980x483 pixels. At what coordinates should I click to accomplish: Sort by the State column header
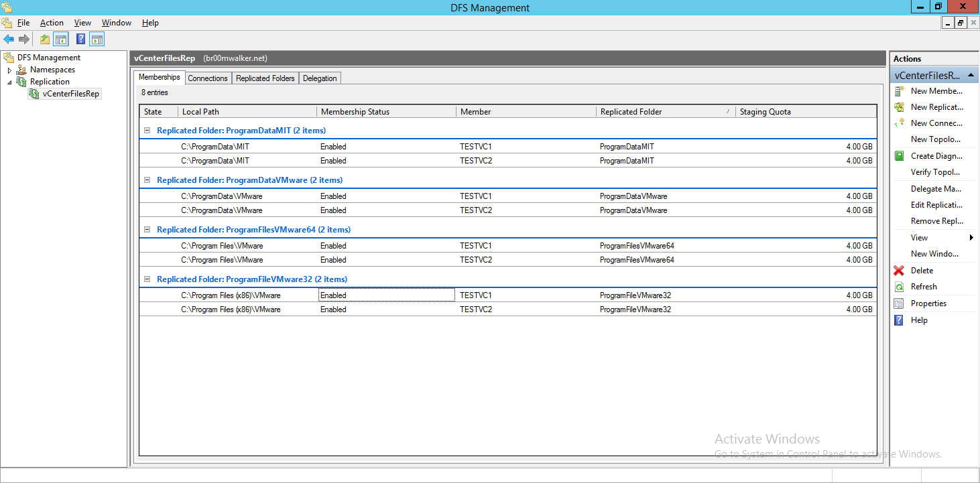tap(159, 112)
